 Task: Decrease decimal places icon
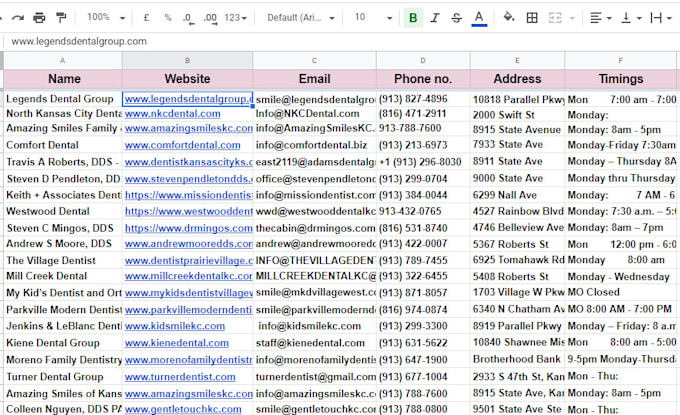click(x=188, y=18)
